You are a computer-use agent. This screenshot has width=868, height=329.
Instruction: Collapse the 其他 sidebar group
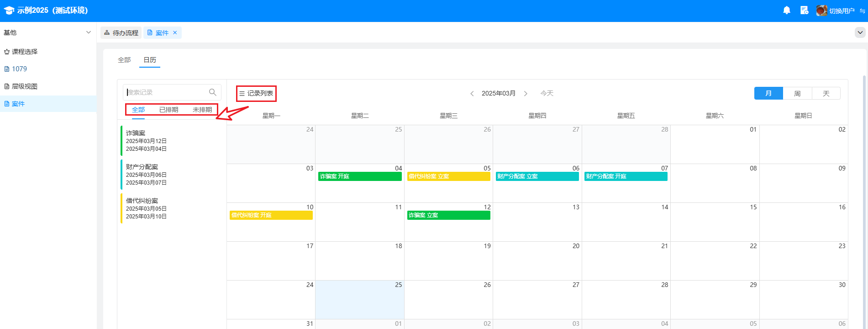88,32
